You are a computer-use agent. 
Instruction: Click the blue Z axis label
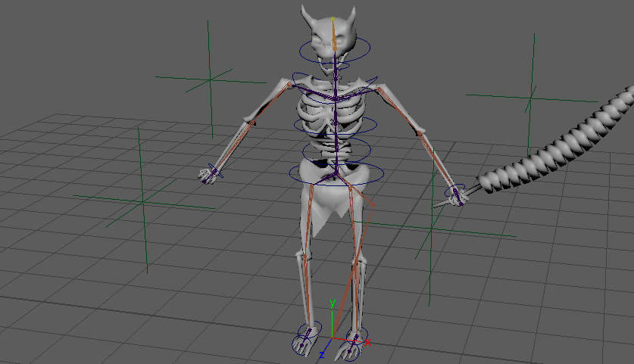click(322, 355)
